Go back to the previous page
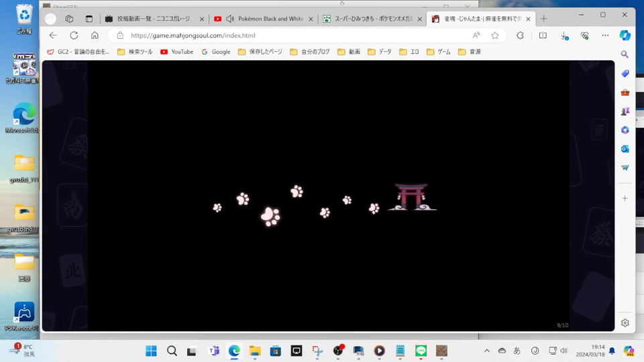 (53, 36)
